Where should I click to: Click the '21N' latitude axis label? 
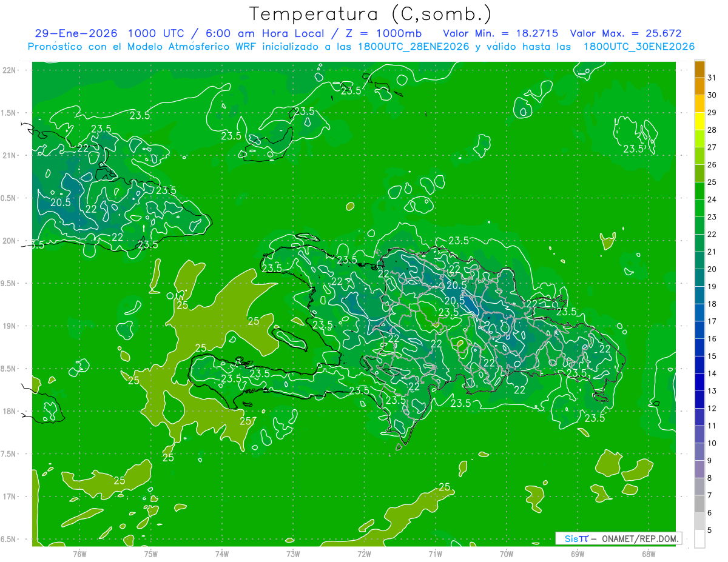point(9,156)
